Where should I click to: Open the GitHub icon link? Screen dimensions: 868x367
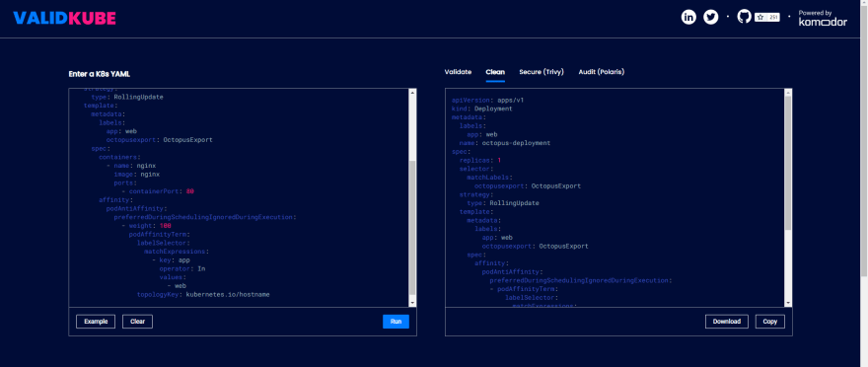point(745,17)
